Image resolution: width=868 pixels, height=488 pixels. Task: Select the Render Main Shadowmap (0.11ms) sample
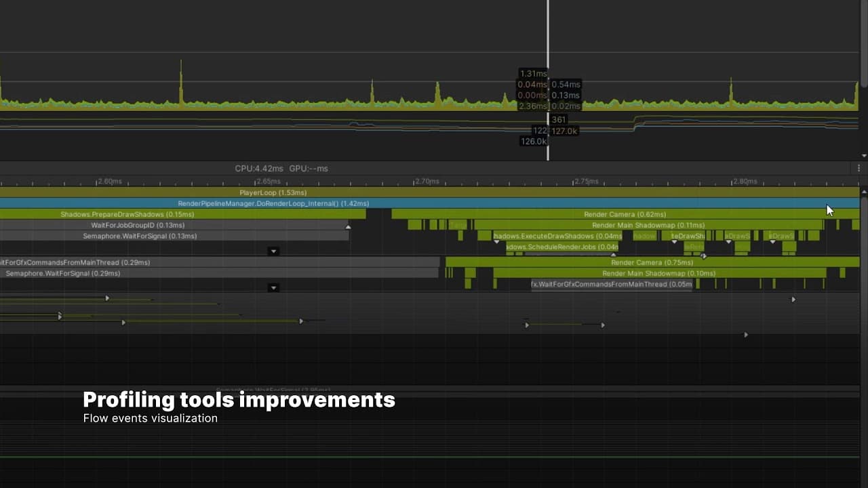point(648,225)
